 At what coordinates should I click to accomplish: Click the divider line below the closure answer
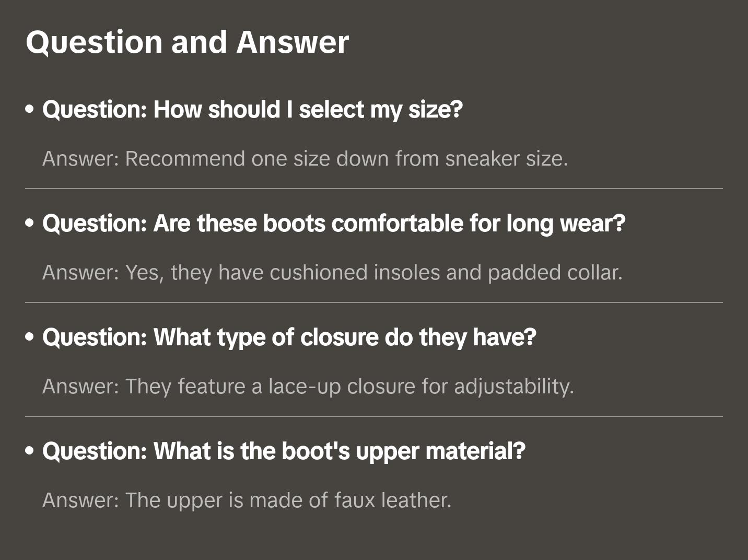pos(374,416)
